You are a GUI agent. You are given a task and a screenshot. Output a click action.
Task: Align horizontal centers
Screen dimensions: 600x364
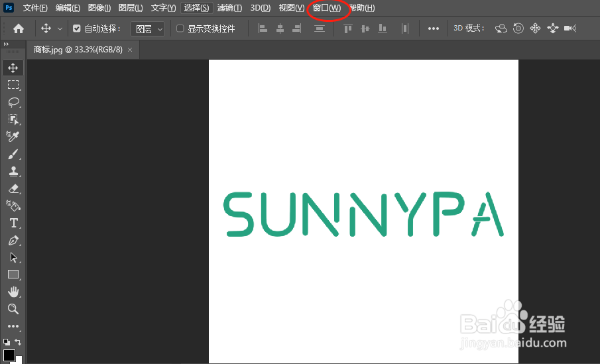point(280,29)
